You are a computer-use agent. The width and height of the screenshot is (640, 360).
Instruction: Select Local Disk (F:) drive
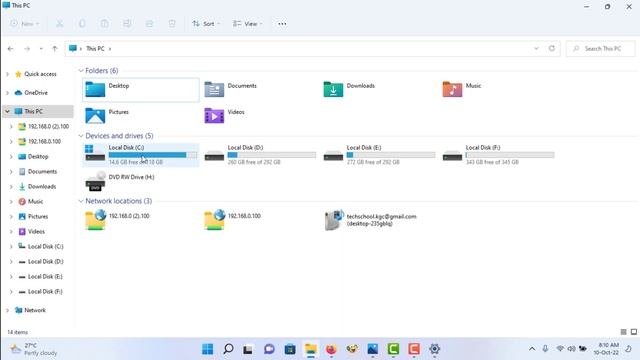498,155
